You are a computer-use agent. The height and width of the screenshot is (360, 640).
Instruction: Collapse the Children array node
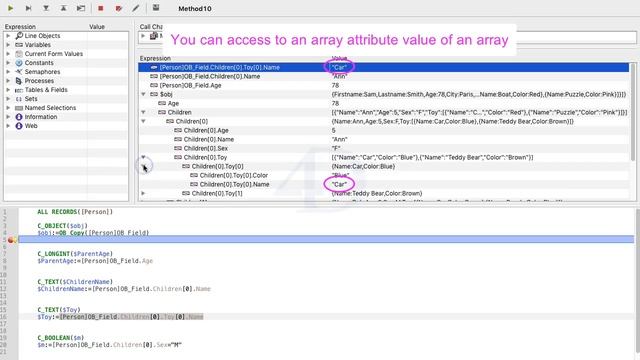143,112
